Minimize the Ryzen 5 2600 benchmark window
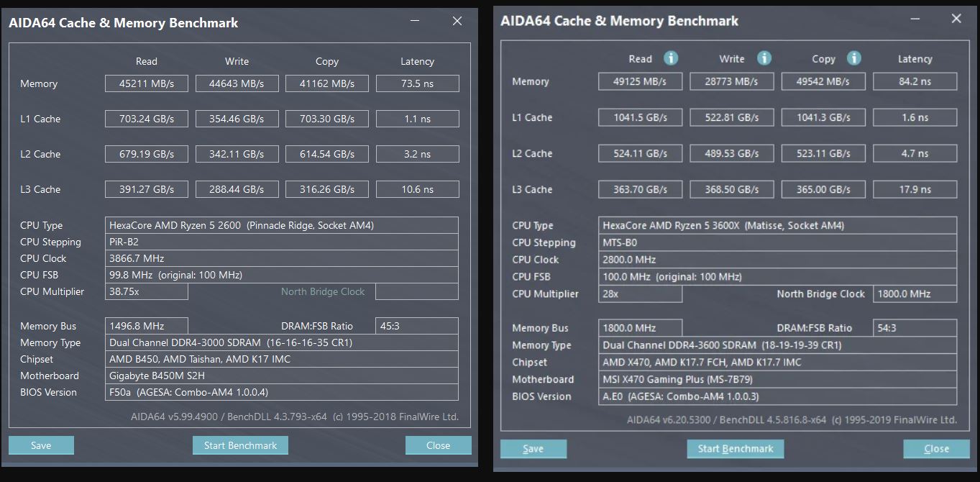The width and height of the screenshot is (980, 482). pyautogui.click(x=415, y=22)
